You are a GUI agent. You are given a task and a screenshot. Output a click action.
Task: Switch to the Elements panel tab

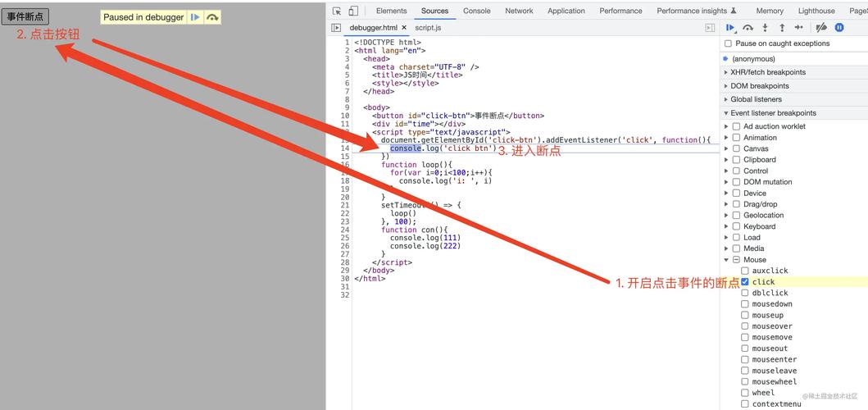(391, 11)
